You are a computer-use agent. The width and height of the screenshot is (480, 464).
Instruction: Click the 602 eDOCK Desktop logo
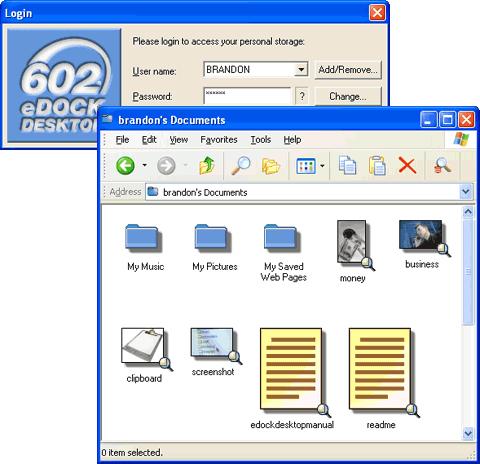[63, 86]
